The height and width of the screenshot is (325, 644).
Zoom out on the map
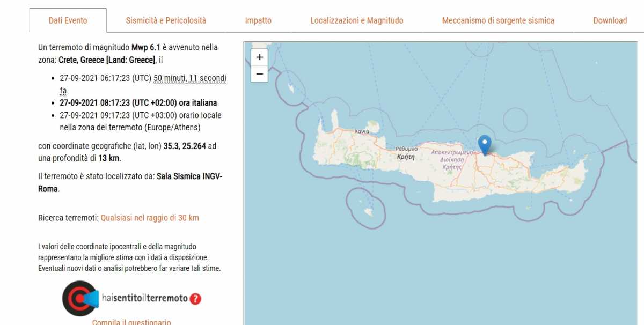pos(260,73)
